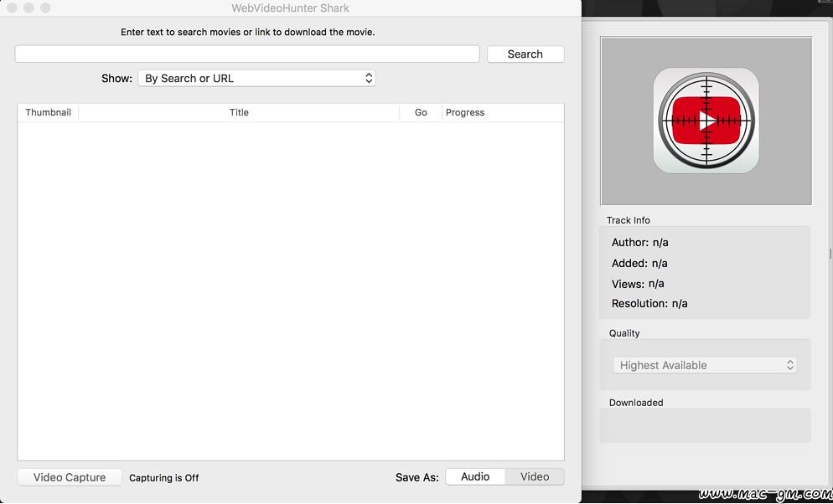Click the 'Show:' label
The height and width of the screenshot is (504, 833).
point(116,79)
